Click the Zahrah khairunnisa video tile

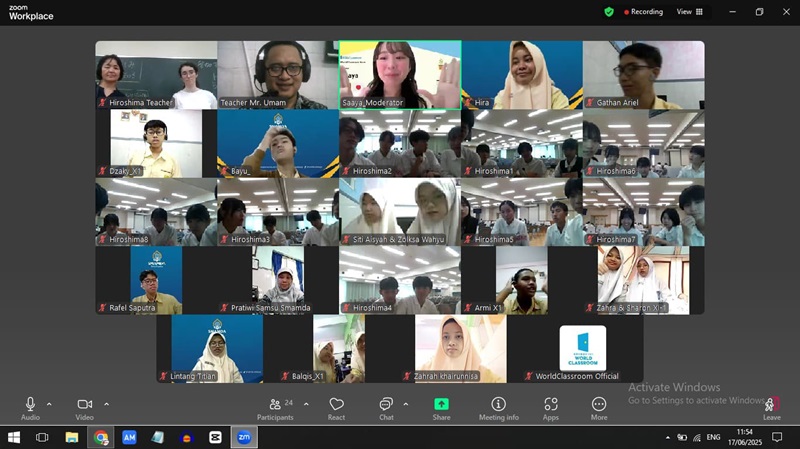[x=461, y=348]
